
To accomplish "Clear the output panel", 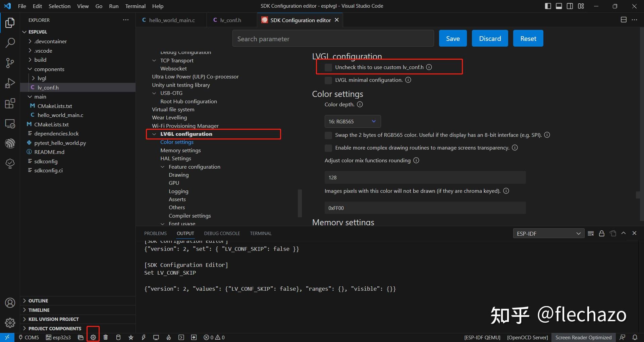I will [x=591, y=233].
